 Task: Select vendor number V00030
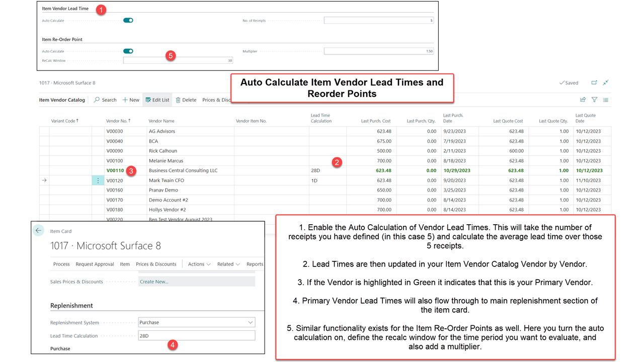(115, 131)
